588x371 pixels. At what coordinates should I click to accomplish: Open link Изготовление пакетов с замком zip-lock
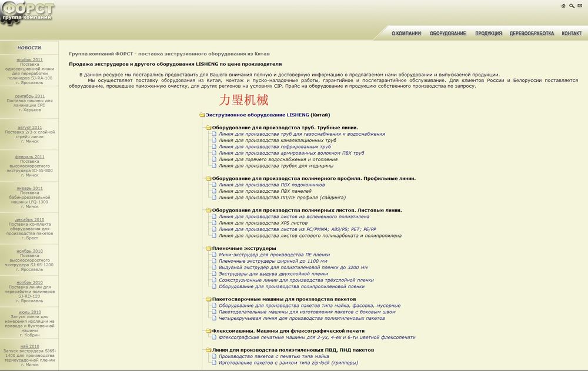(x=288, y=363)
